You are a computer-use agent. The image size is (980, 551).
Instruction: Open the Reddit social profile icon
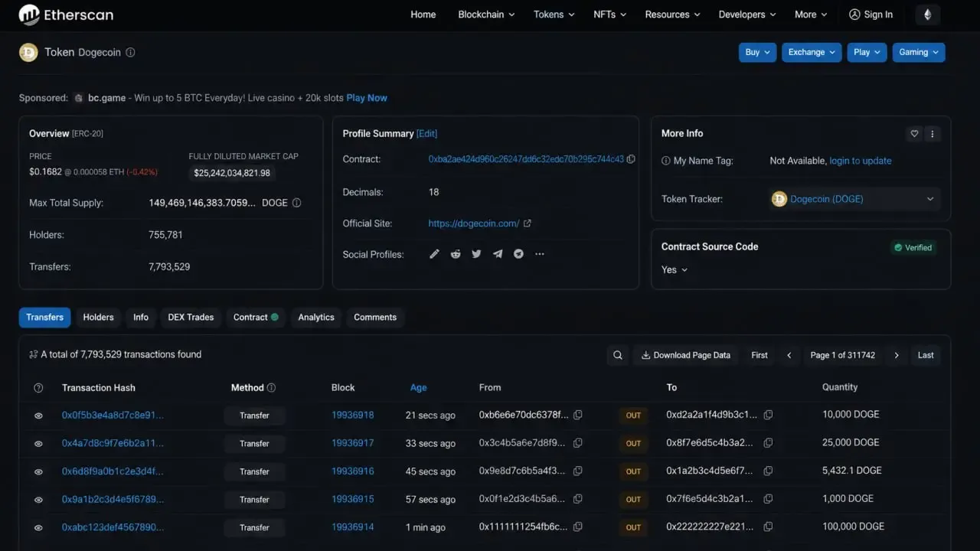456,254
